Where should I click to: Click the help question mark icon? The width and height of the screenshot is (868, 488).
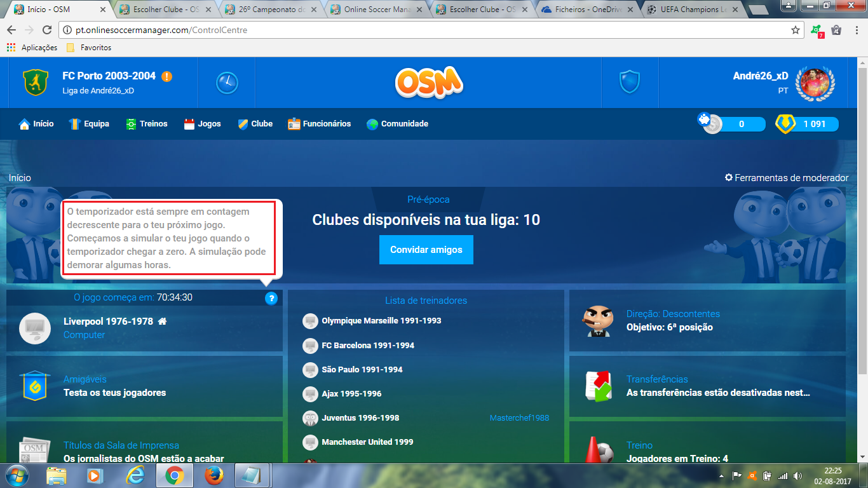pyautogui.click(x=271, y=298)
